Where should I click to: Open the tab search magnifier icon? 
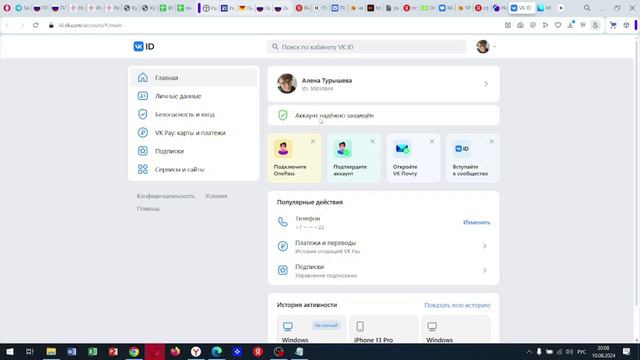[587, 8]
